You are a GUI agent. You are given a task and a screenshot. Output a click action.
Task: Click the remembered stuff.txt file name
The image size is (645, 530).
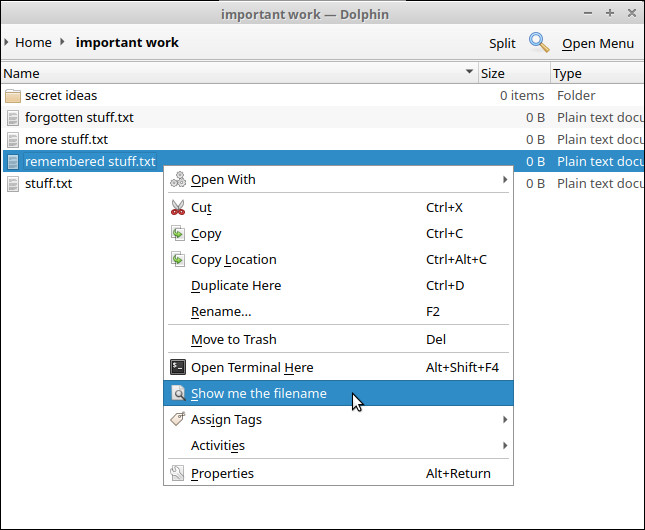(x=90, y=162)
